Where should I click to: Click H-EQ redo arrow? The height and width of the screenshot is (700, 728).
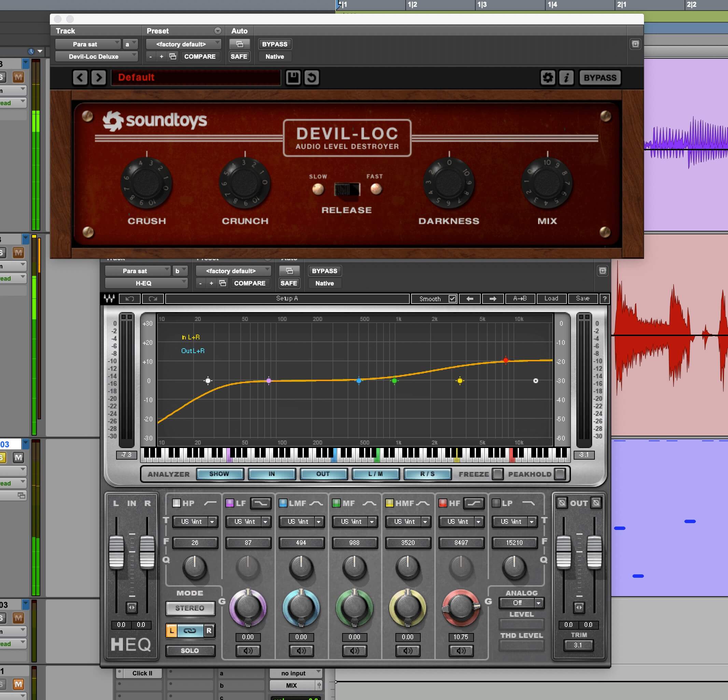[x=153, y=298]
